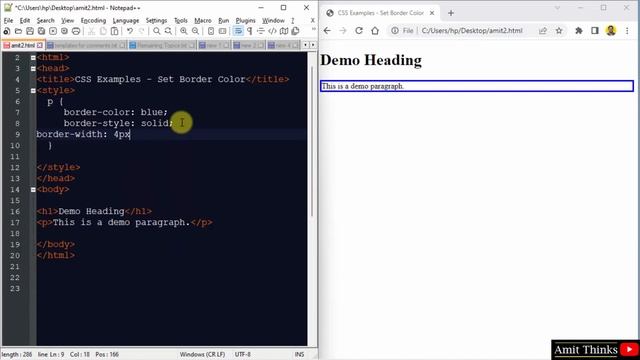Viewport: 640px width, 360px height.
Task: Open the Macro menu
Action: (203, 20)
